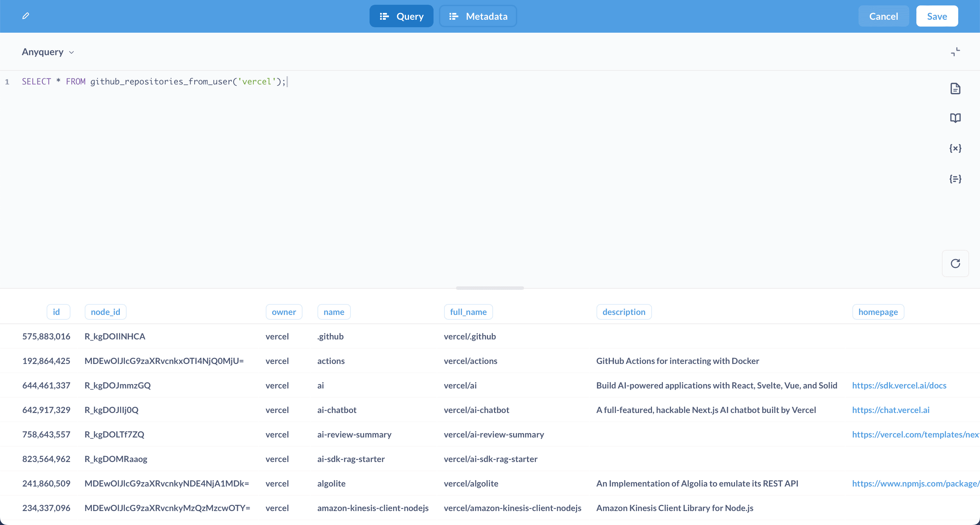Open the vercel.com/templates homepage link
This screenshot has height=525, width=980.
coord(916,434)
